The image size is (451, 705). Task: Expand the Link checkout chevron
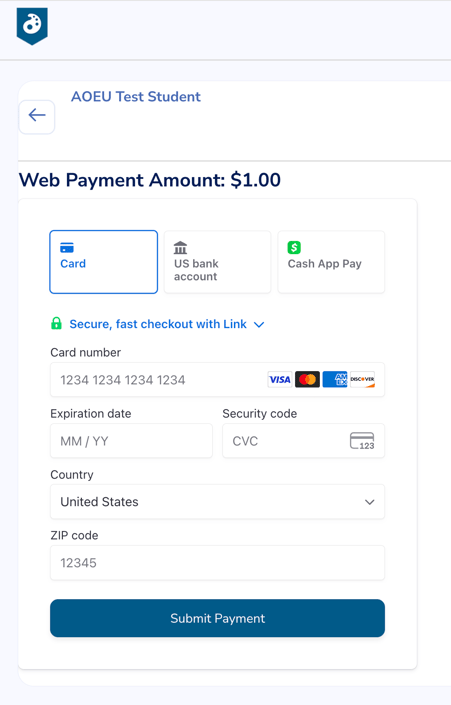pos(259,325)
